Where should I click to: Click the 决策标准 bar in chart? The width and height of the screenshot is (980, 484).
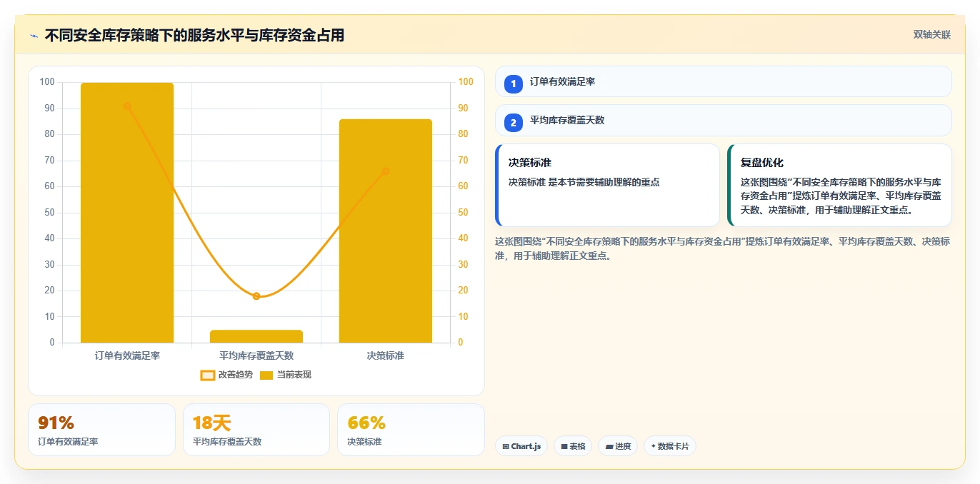386,231
